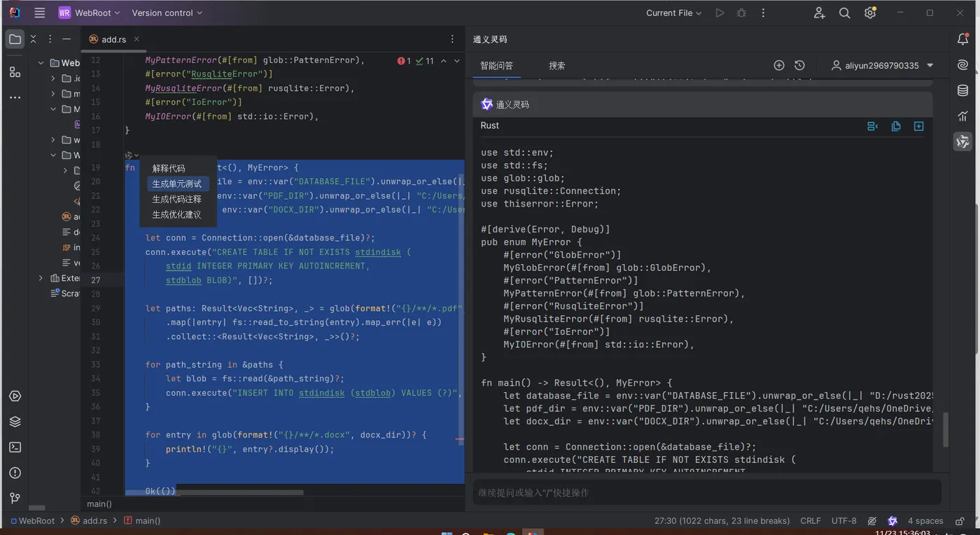Open the Version control dropdown
This screenshot has height=535, width=980.
tap(167, 13)
